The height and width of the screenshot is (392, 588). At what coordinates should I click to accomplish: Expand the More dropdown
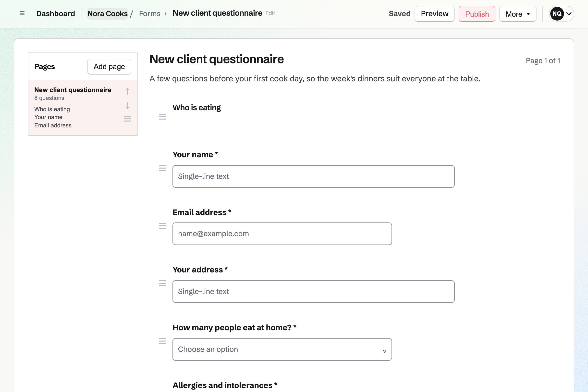tap(518, 14)
